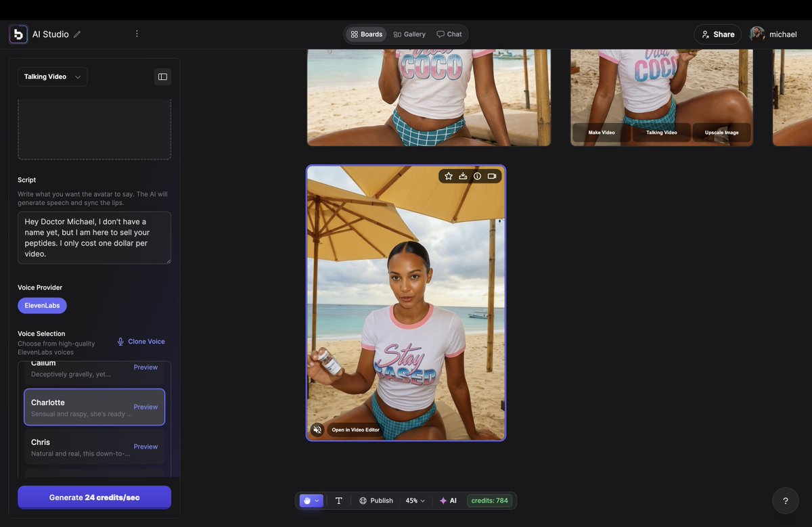Select the Text tool
This screenshot has width=812, height=527.
tap(339, 501)
